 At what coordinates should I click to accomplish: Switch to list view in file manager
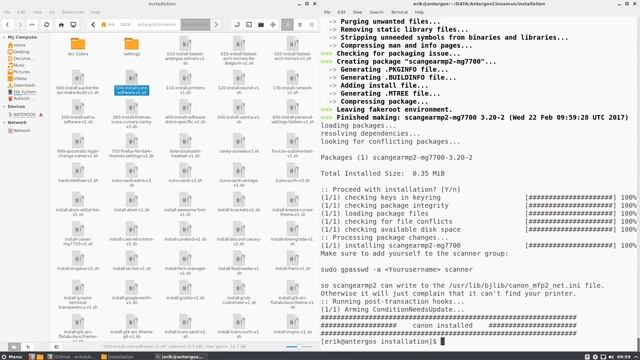click(300, 24)
